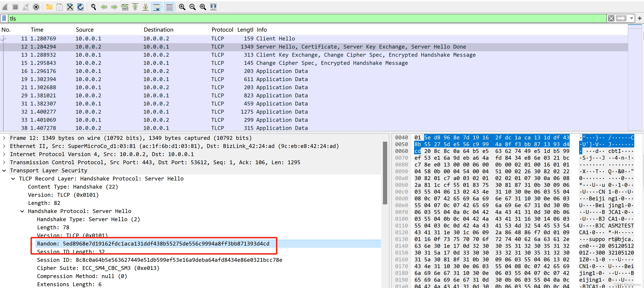
Task: Open the display filter history dropdown arrow
Action: point(631,18)
